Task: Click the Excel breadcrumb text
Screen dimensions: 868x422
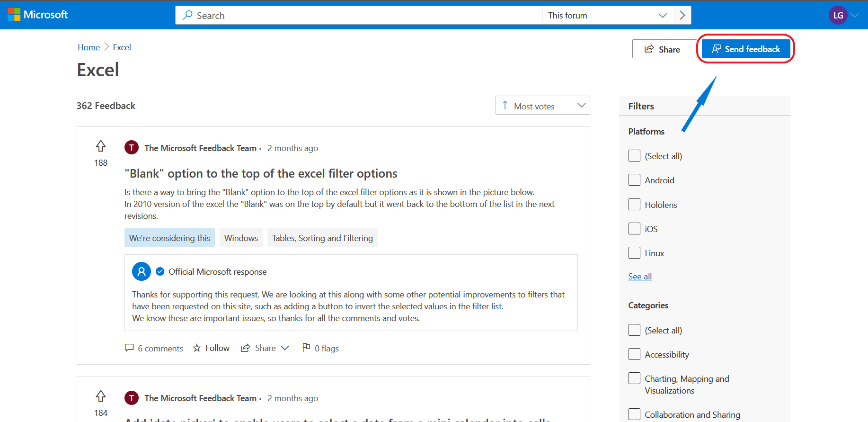Action: [x=122, y=47]
